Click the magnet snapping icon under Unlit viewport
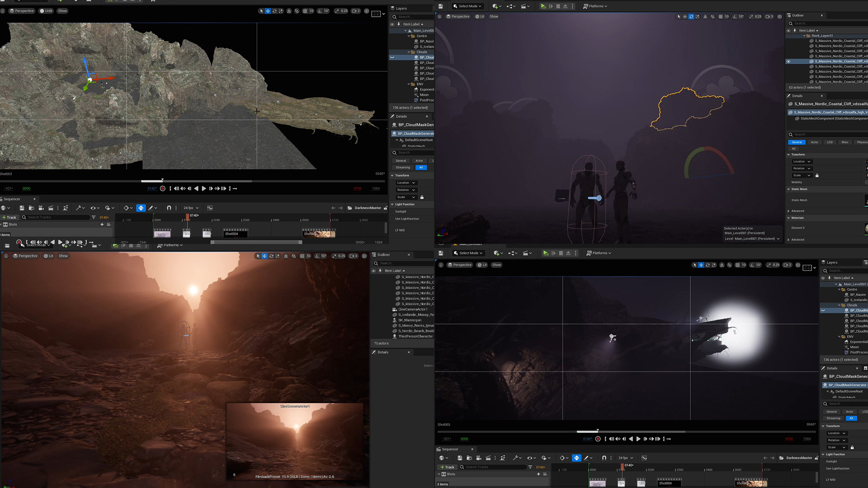The width and height of the screenshot is (868, 488). click(169, 208)
